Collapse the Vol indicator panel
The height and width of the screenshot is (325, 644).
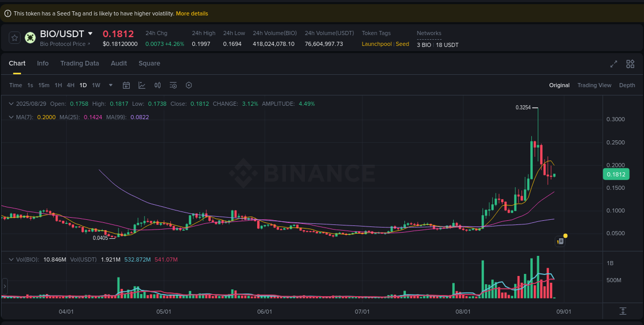pos(11,259)
